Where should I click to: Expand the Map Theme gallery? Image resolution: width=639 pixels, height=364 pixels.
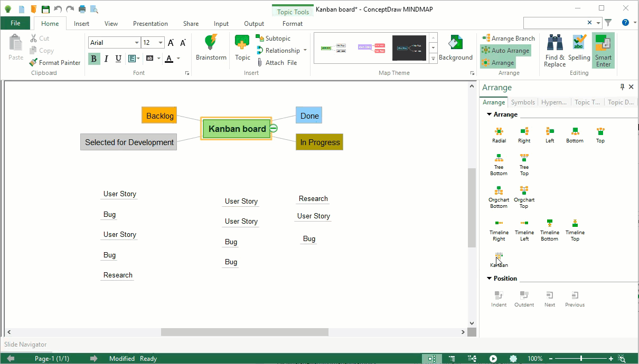pyautogui.click(x=434, y=59)
